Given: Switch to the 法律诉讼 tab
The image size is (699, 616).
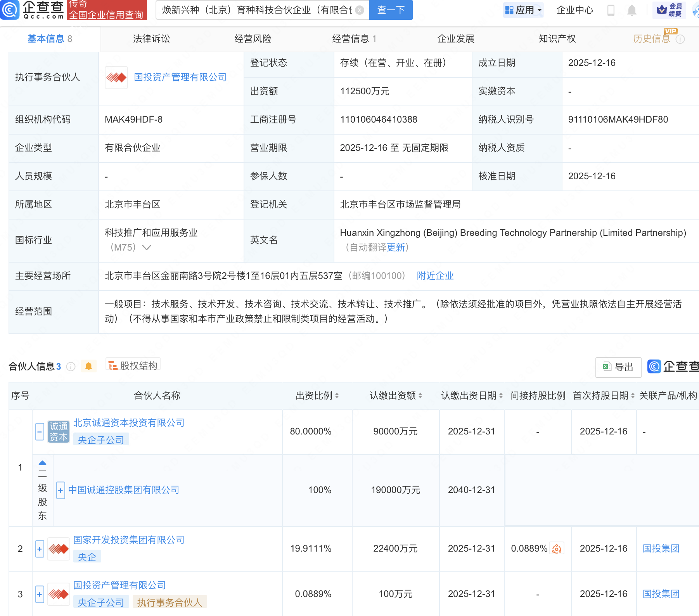Looking at the screenshot, I should pos(151,39).
